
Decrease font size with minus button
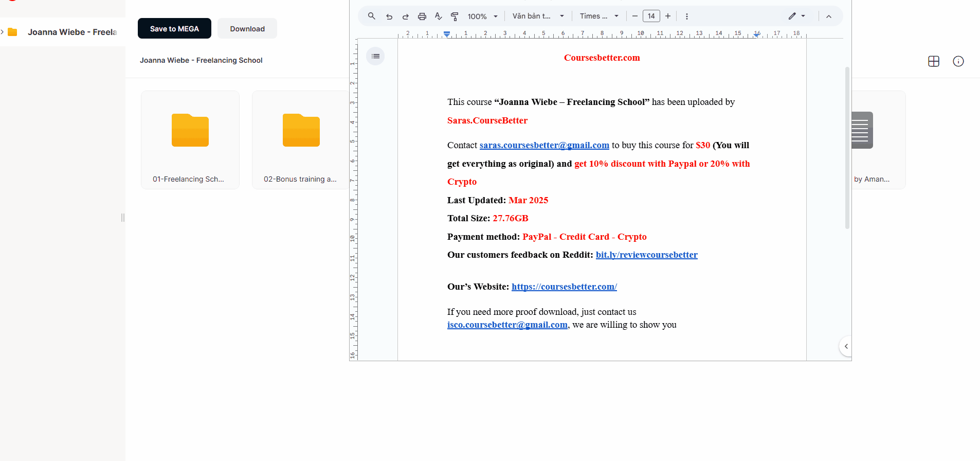pos(635,16)
